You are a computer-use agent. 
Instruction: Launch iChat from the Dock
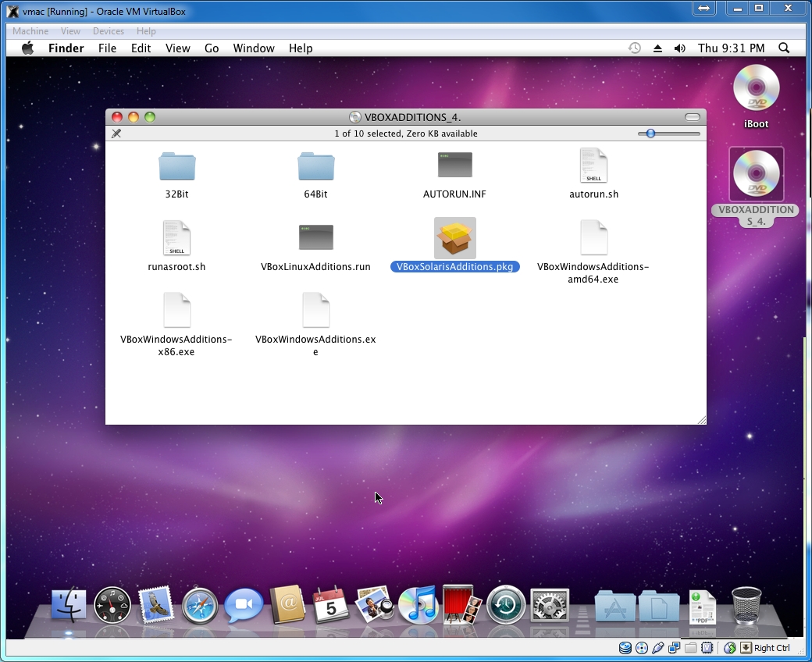coord(243,604)
